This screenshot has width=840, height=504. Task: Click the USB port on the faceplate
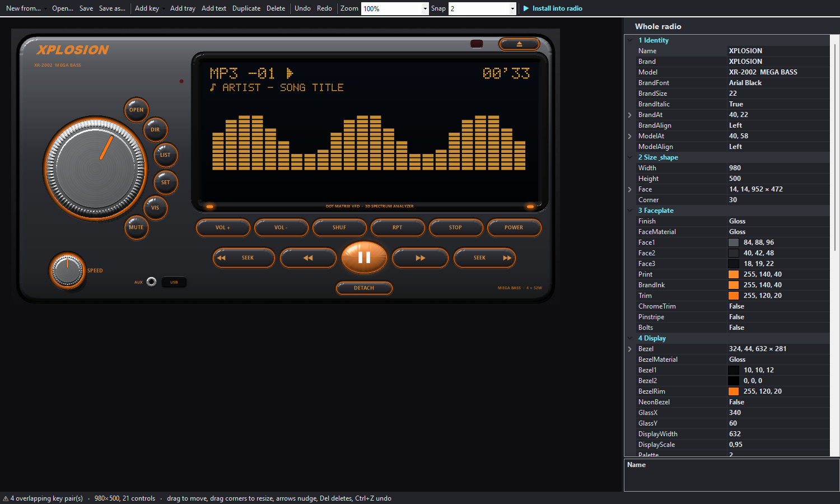point(174,282)
